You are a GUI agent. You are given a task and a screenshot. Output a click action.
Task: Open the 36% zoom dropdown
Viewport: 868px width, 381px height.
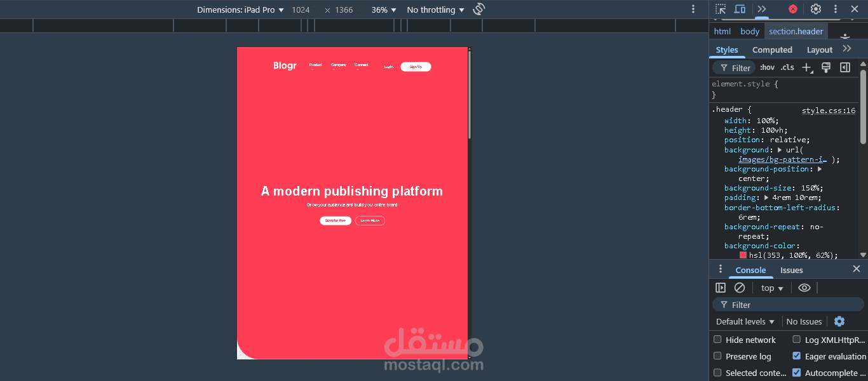384,10
